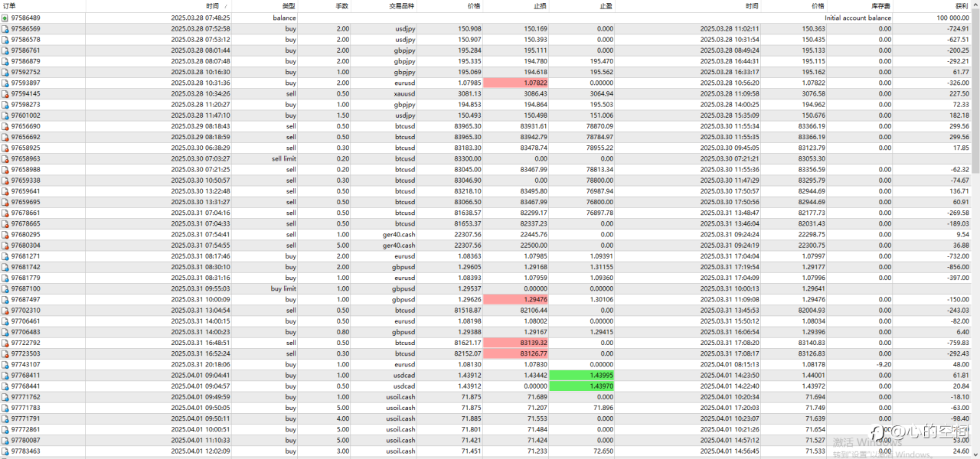This screenshot has height=459, width=980.
Task: Select the sell icon of order 97594145
Action: tap(5, 93)
